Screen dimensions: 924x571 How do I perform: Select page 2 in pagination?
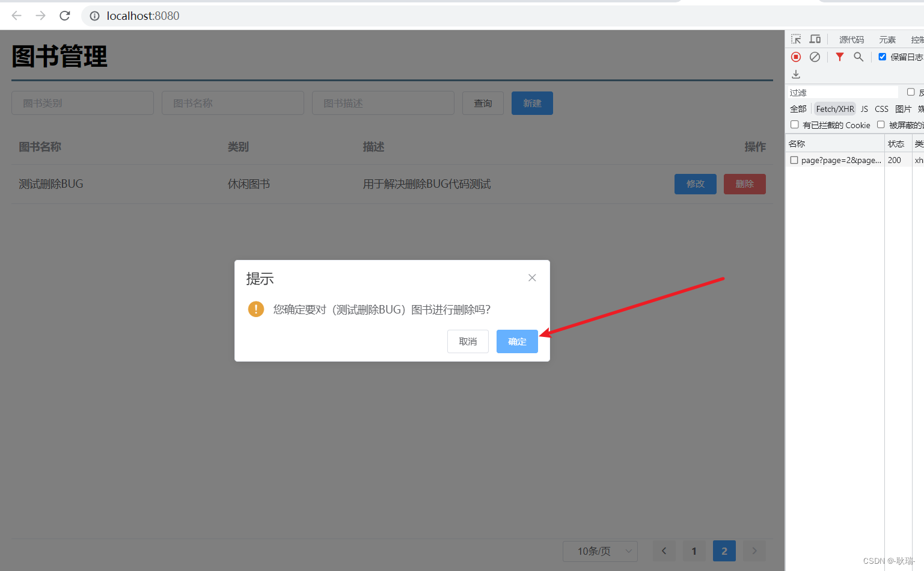point(724,551)
